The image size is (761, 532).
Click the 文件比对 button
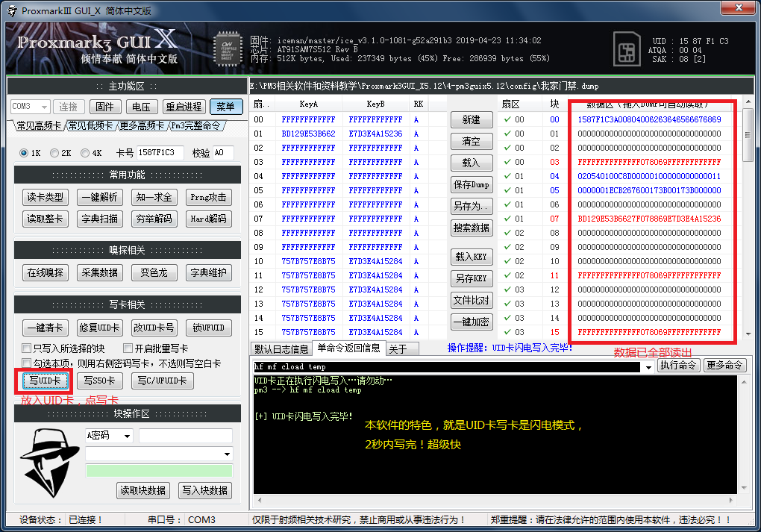[472, 300]
